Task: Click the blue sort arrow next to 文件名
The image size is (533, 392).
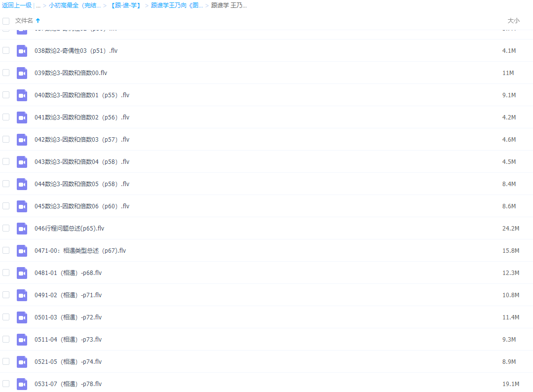Action: [38, 21]
